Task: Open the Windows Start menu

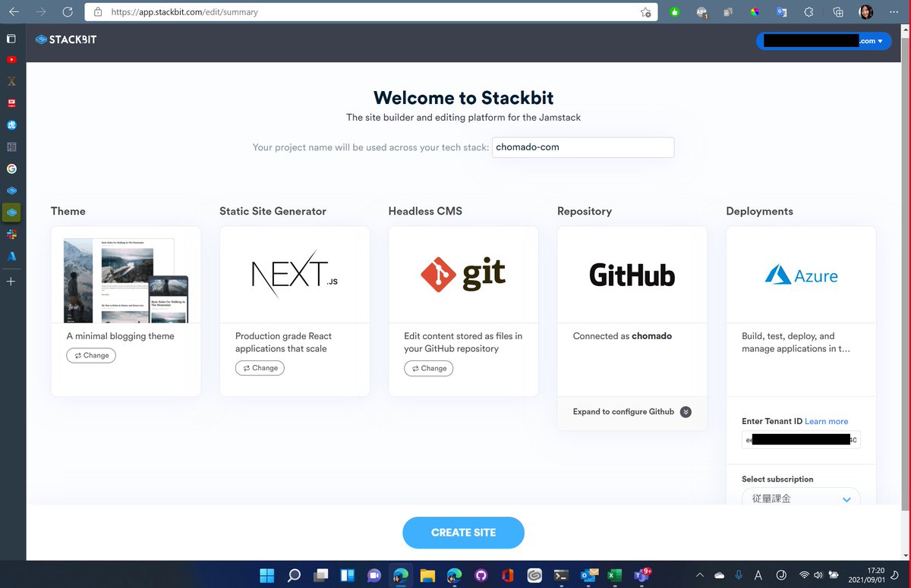Action: [267, 575]
